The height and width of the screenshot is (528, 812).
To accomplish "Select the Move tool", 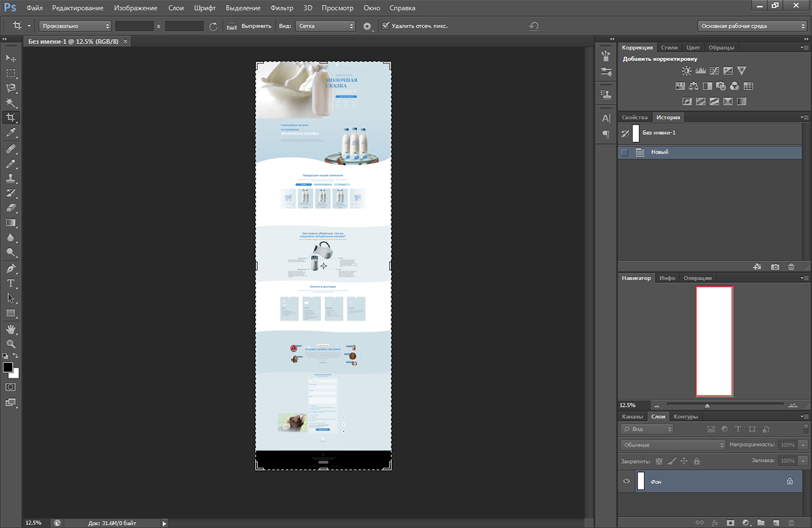I will (11, 58).
